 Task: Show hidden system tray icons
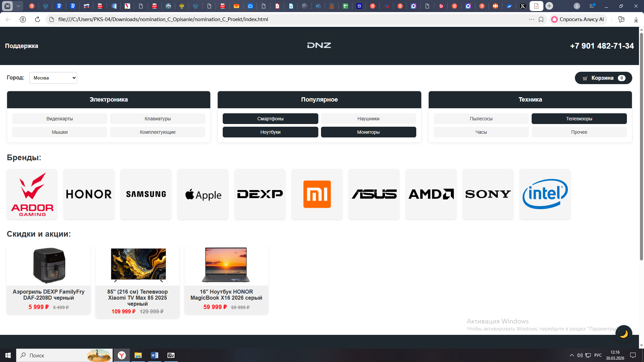(572, 355)
